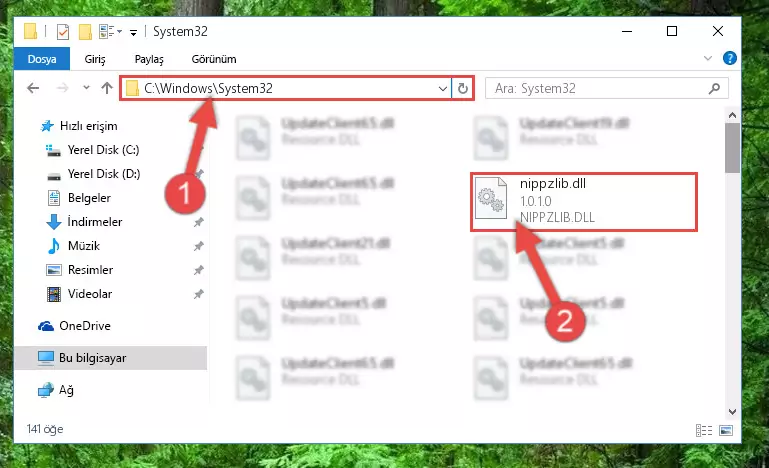Open the Görünüm ribbon tab
Screen dimensions: 769x468
(214, 59)
